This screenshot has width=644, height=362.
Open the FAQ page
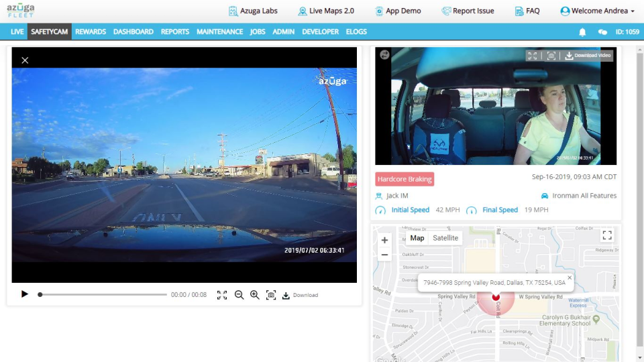(x=527, y=11)
